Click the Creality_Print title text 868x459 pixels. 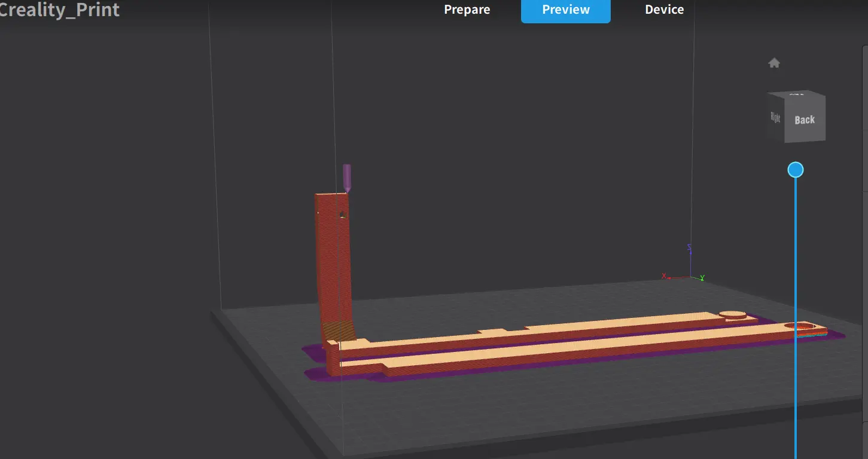60,10
